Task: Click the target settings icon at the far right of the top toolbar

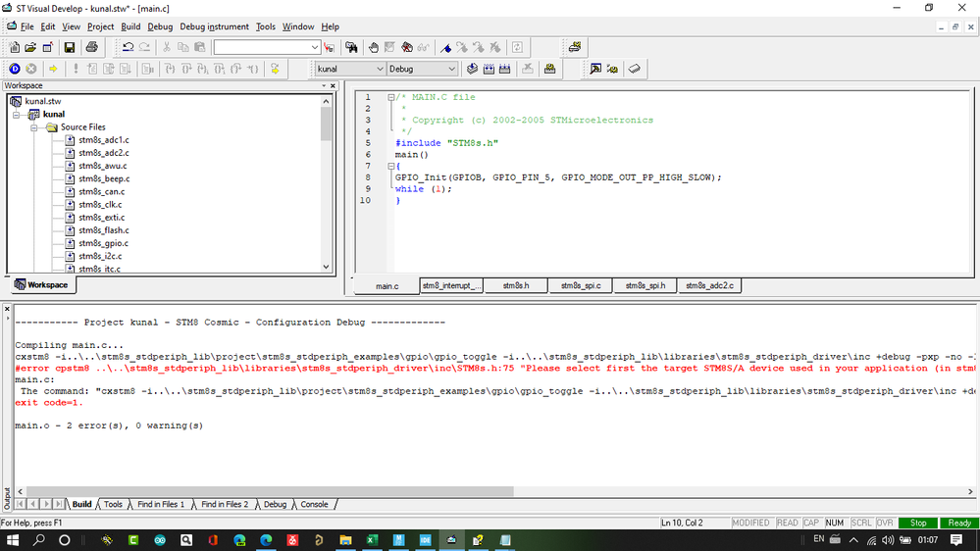Action: 575,47
